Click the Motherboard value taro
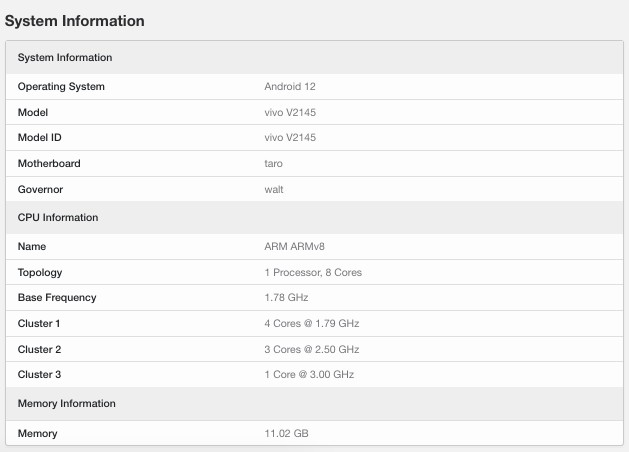Screen dimensions: 629x452 click(x=273, y=164)
